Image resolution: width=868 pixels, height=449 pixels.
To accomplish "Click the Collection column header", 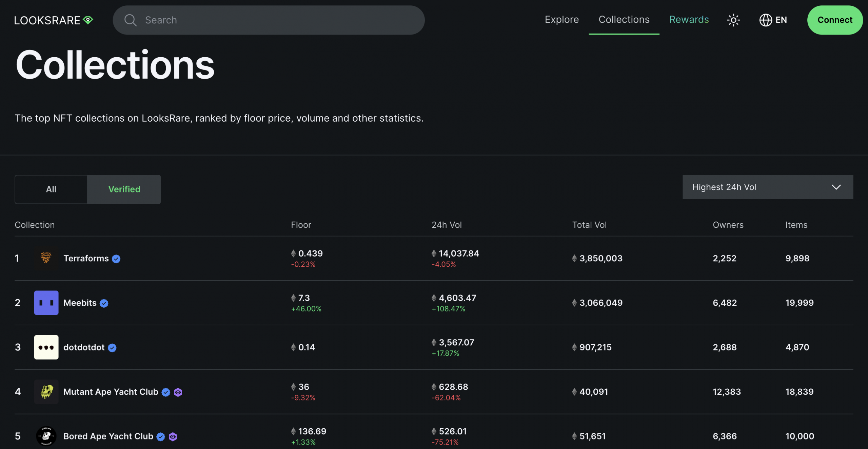I will pos(35,225).
